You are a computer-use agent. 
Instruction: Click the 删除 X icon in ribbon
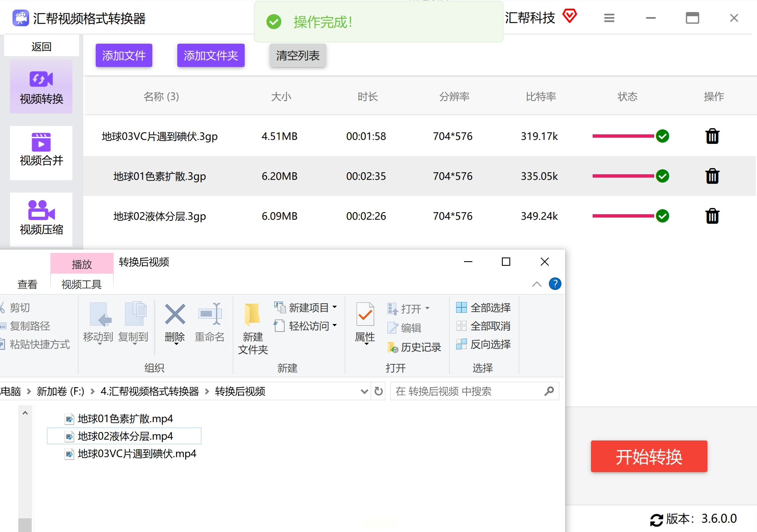[175, 314]
